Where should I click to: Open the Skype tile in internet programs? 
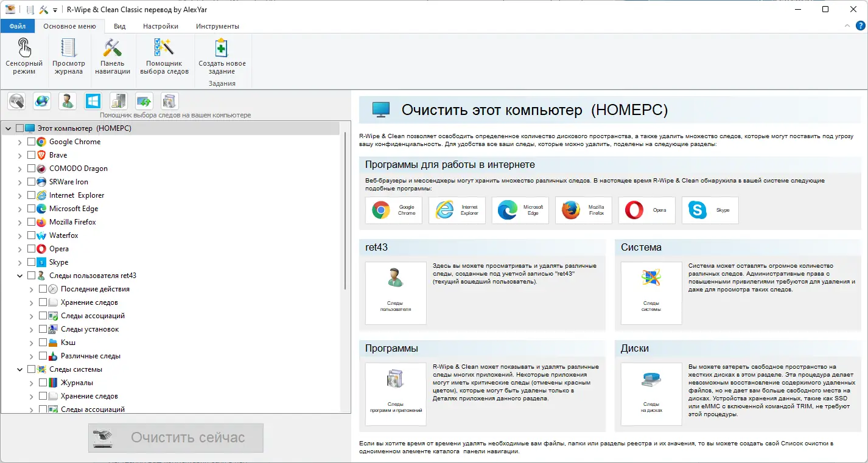710,211
